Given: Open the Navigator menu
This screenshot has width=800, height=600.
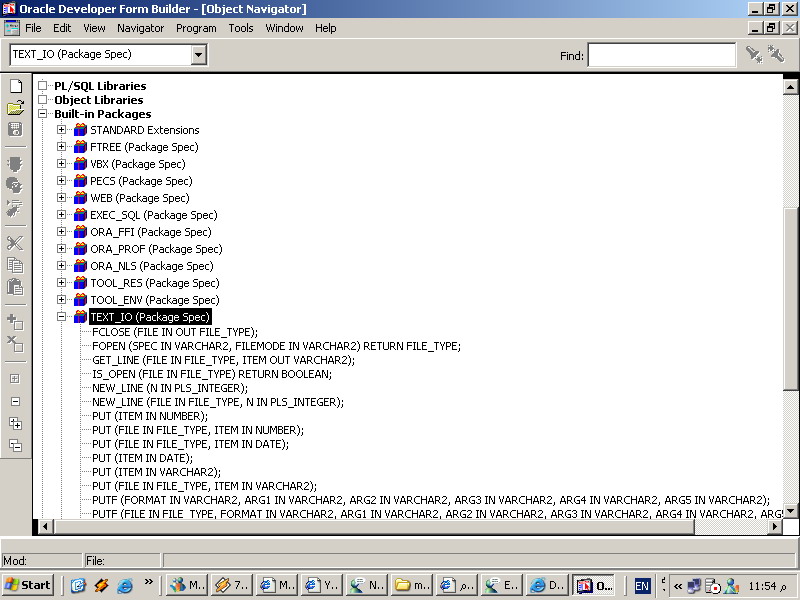Looking at the screenshot, I should pos(140,28).
